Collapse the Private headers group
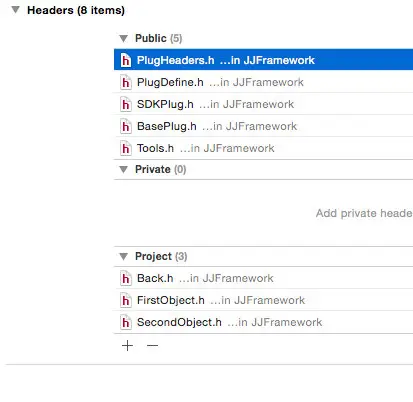The image size is (413, 402). point(124,169)
